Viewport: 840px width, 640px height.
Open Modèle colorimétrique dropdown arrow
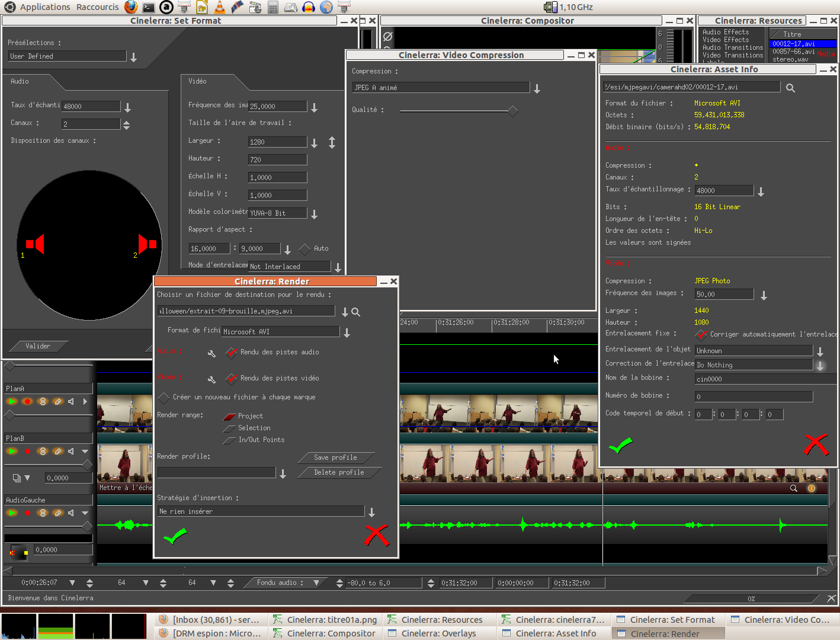tap(314, 214)
